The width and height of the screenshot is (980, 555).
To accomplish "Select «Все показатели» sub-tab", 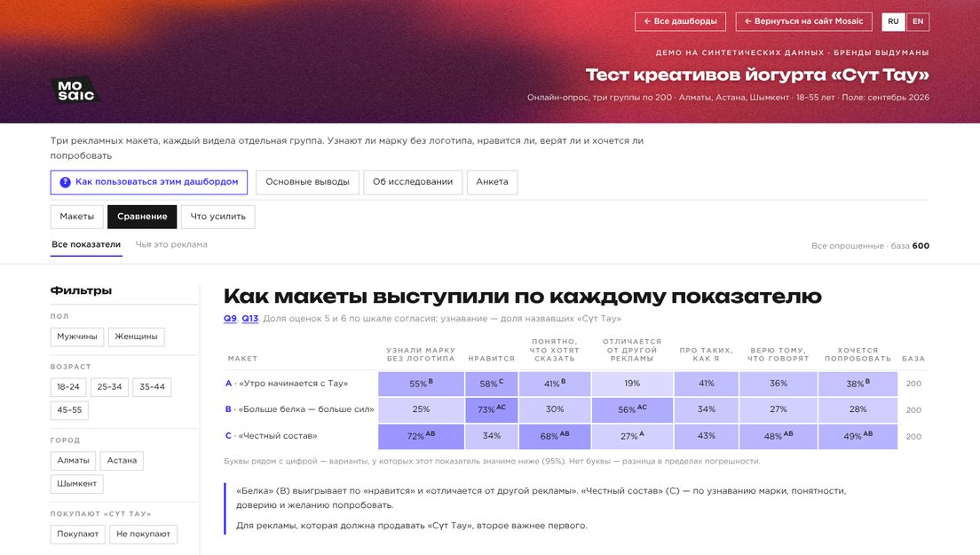I will tap(86, 245).
